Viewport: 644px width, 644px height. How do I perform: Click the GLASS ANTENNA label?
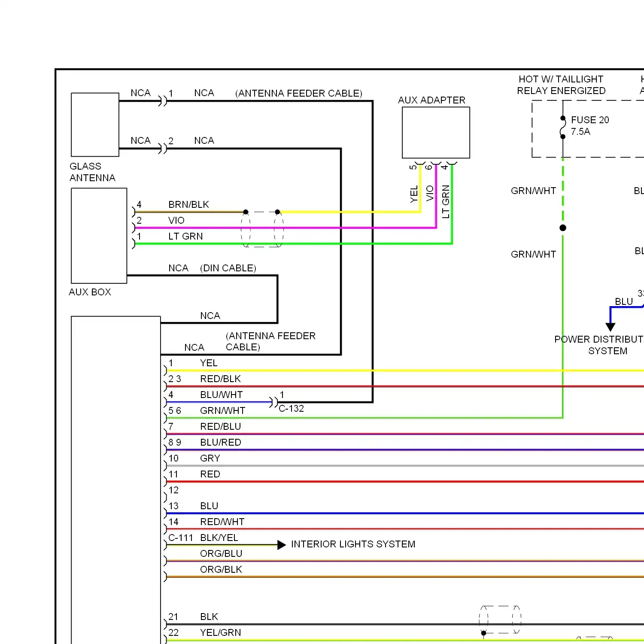pos(92,172)
